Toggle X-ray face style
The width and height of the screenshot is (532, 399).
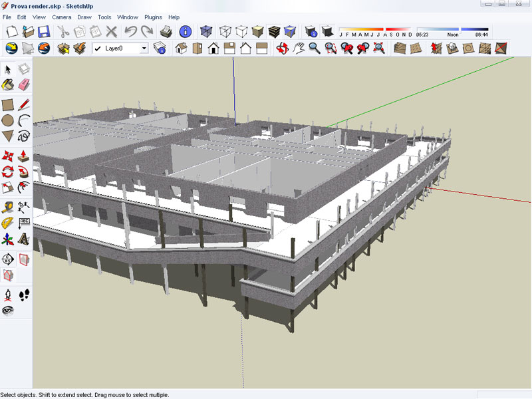(207, 31)
